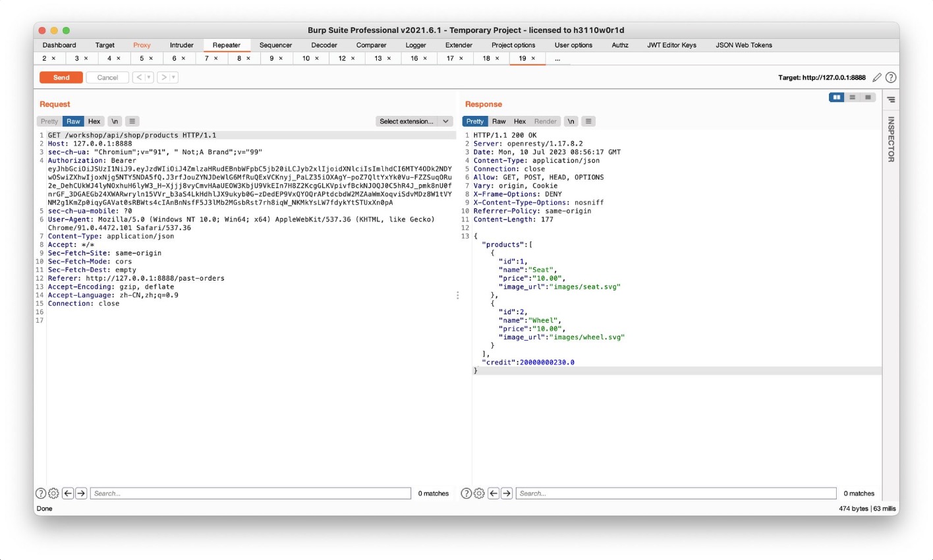Open Response search help icon
The image size is (933, 560).
466,493
